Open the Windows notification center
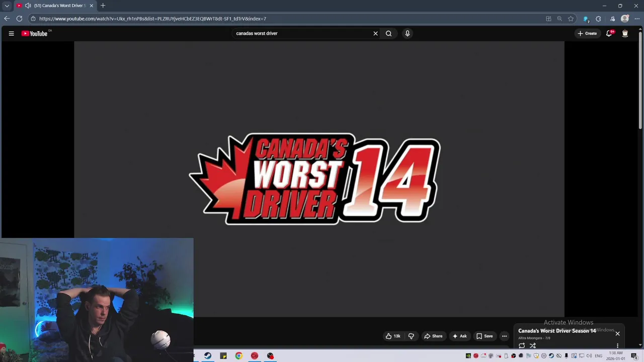The width and height of the screenshot is (644, 362). click(634, 356)
